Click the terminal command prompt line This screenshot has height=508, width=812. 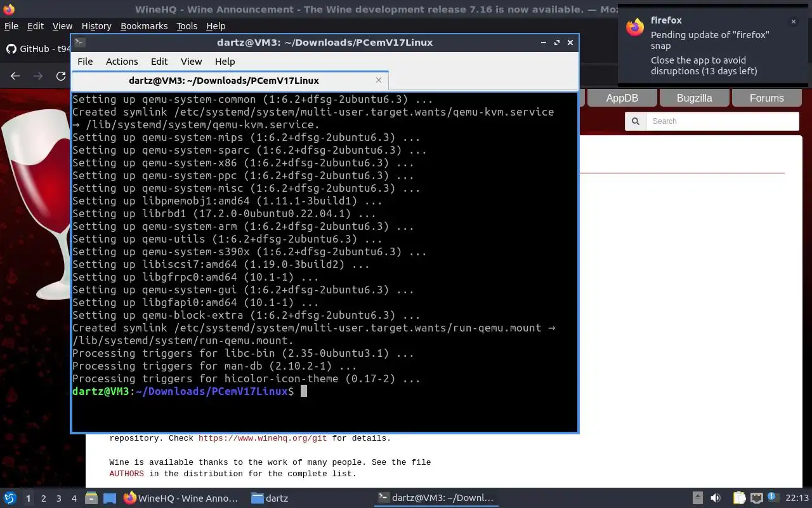(190, 391)
